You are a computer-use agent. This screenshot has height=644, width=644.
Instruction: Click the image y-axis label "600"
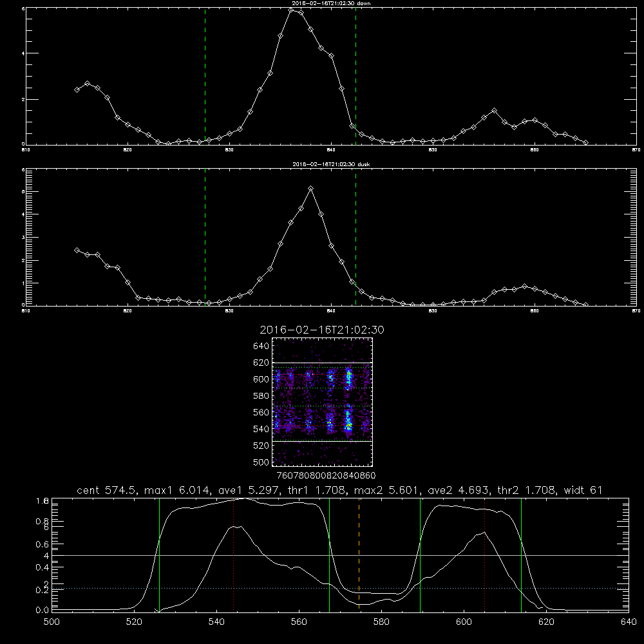pos(261,379)
